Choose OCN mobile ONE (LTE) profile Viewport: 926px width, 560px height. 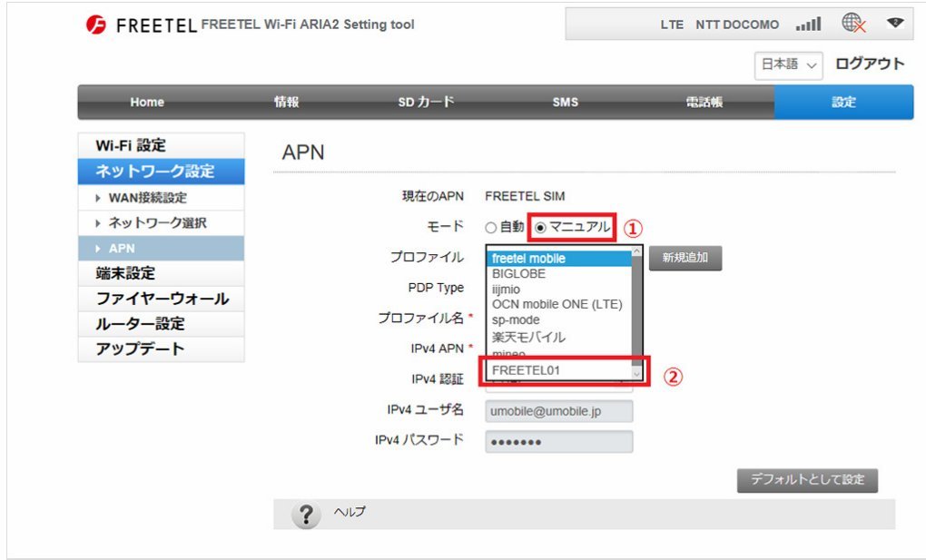point(557,304)
